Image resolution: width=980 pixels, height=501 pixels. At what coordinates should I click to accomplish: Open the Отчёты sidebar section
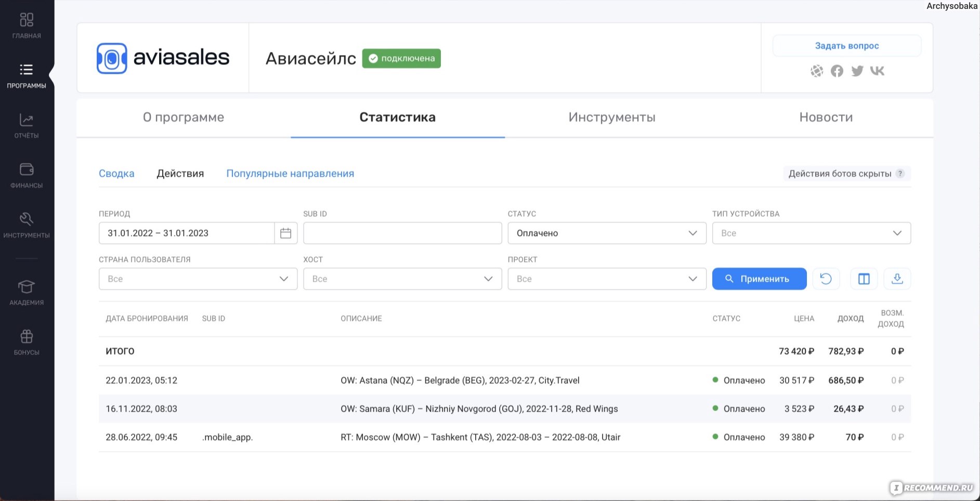coord(27,126)
